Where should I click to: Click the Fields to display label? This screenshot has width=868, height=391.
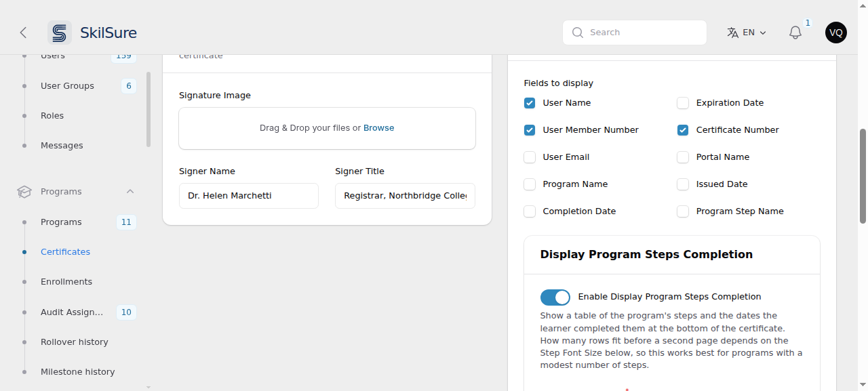(x=559, y=83)
